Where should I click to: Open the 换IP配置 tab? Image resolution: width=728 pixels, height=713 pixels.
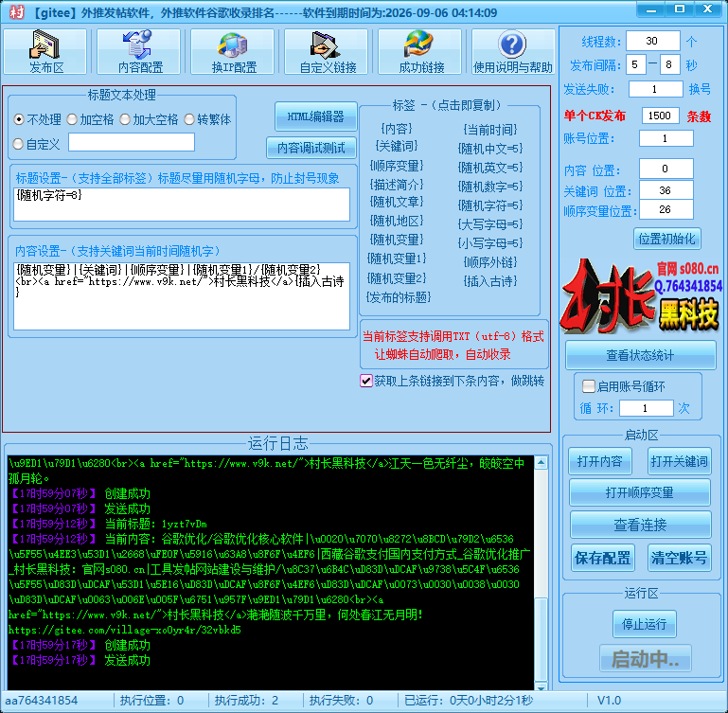tap(233, 51)
